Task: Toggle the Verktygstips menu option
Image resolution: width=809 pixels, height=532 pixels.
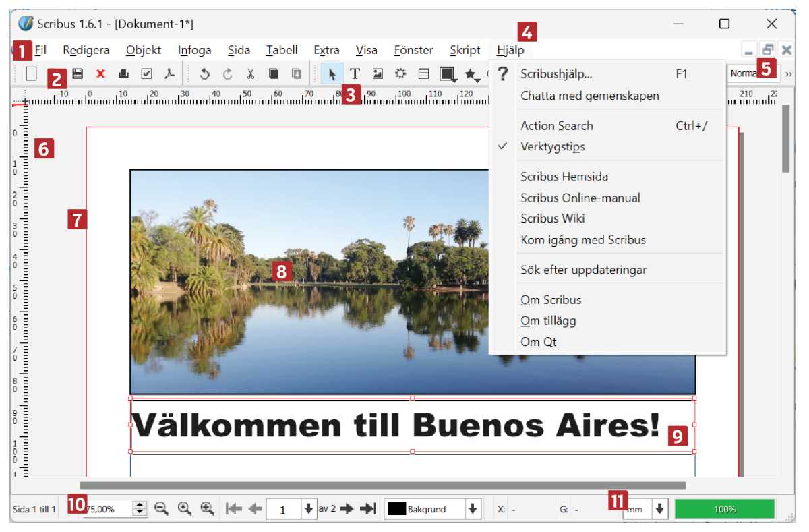Action: click(552, 146)
